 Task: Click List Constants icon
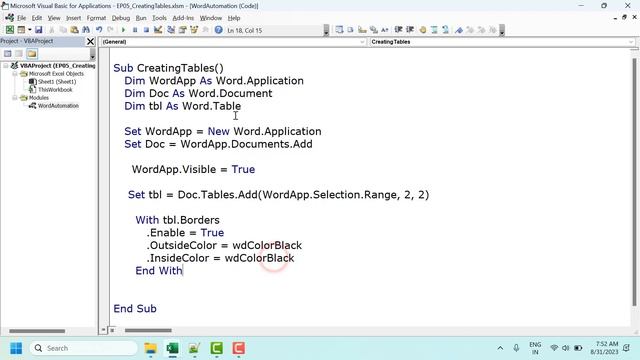(x=350, y=30)
